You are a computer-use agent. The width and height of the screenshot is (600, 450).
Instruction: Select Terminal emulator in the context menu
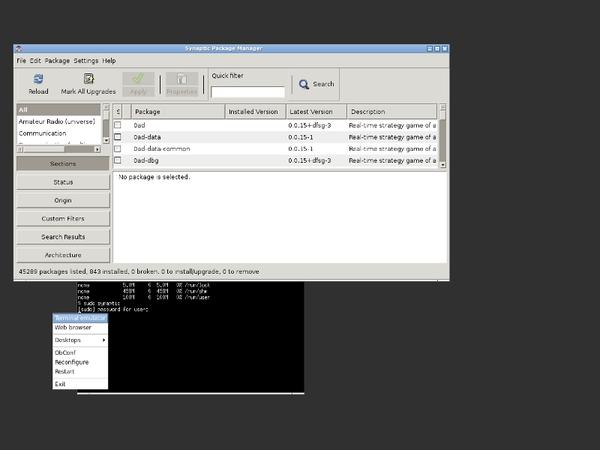click(x=80, y=318)
